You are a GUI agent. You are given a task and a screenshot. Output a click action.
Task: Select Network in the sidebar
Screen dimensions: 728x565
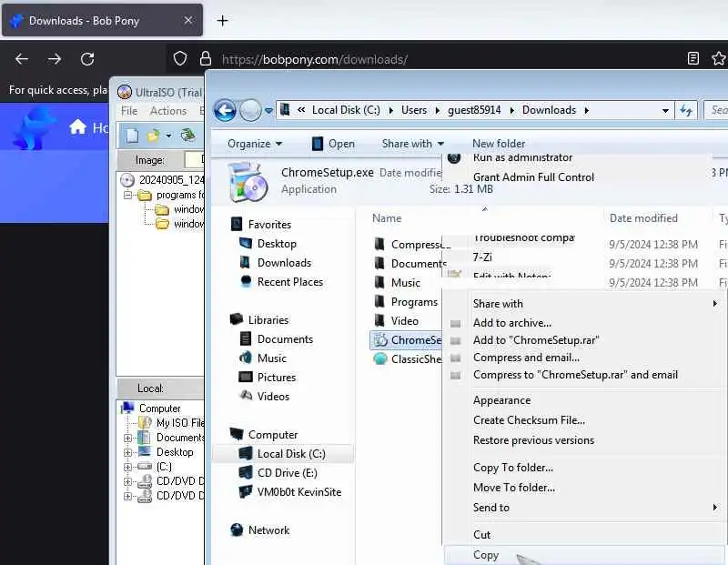(260, 530)
